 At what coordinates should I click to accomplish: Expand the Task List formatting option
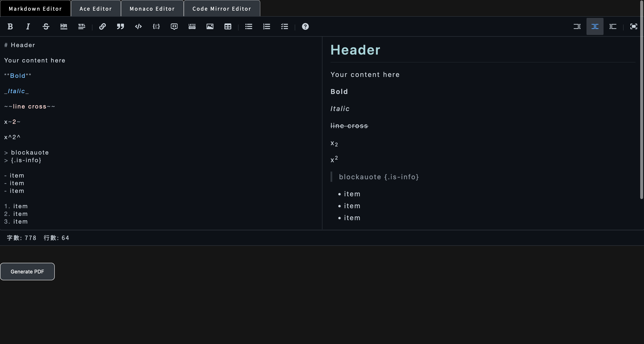(x=284, y=26)
